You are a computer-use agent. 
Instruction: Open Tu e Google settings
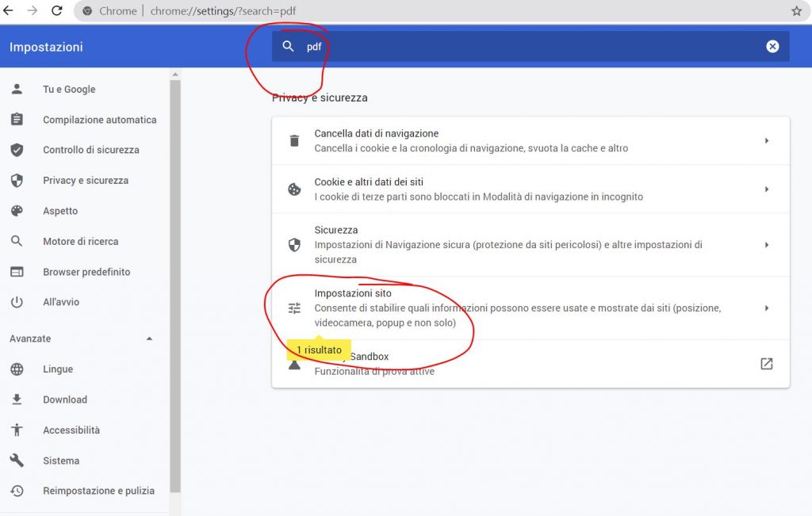69,89
